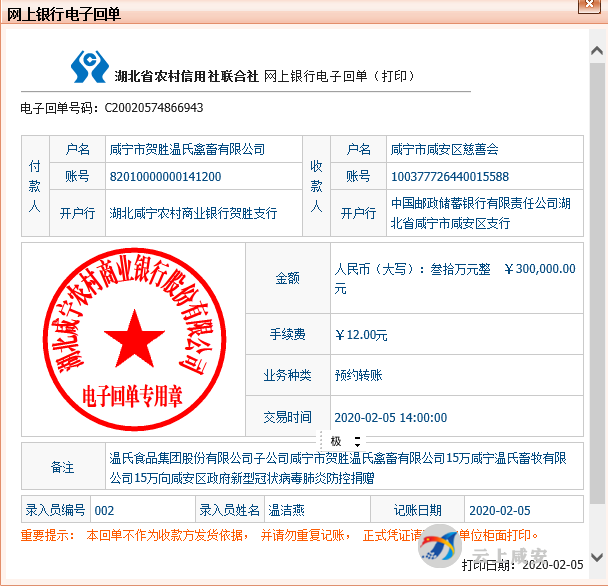The width and height of the screenshot is (608, 588).
Task: Click the 湖北省农村信用社联合社 heading
Action: [x=186, y=76]
